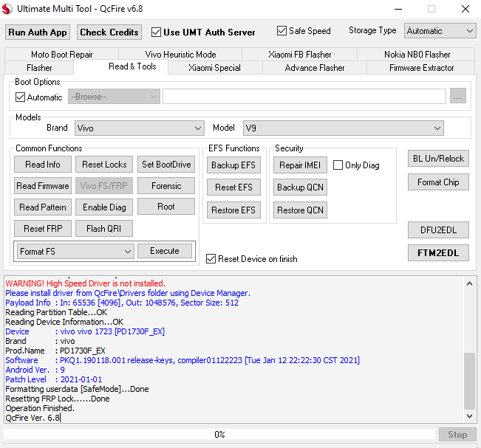This screenshot has height=448, width=481.
Task: Click the Format Chip button
Action: point(438,182)
